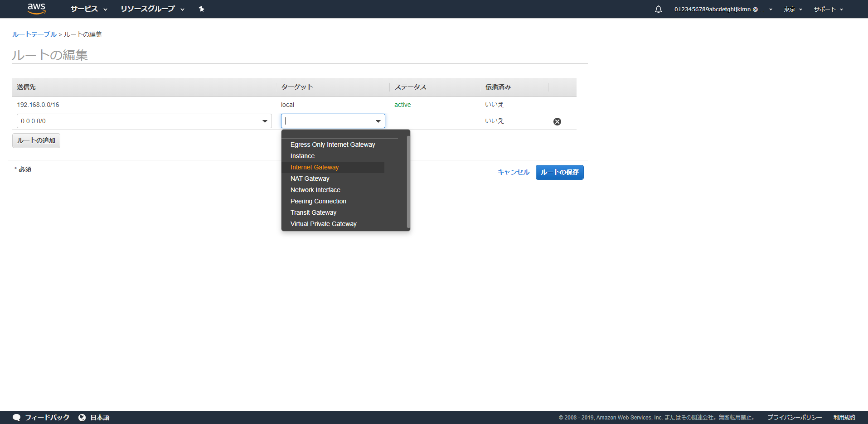Open the サポート menu

pos(828,9)
